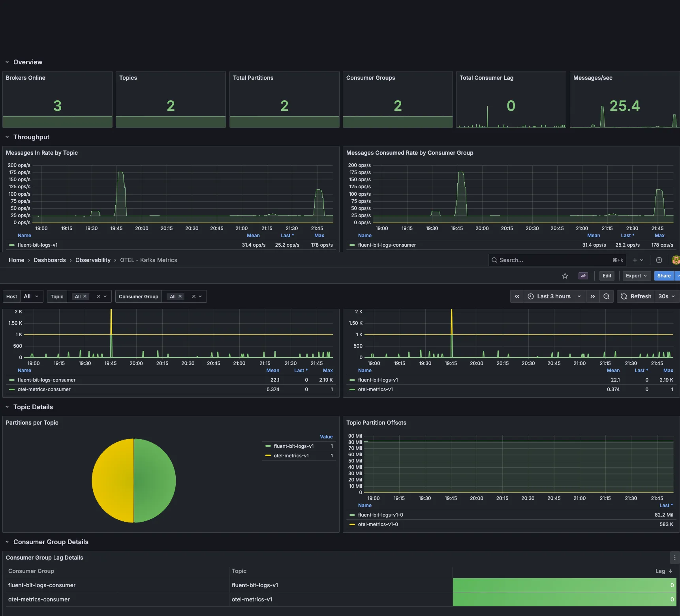
Task: Go to Observability in breadcrumb
Action: click(x=93, y=260)
